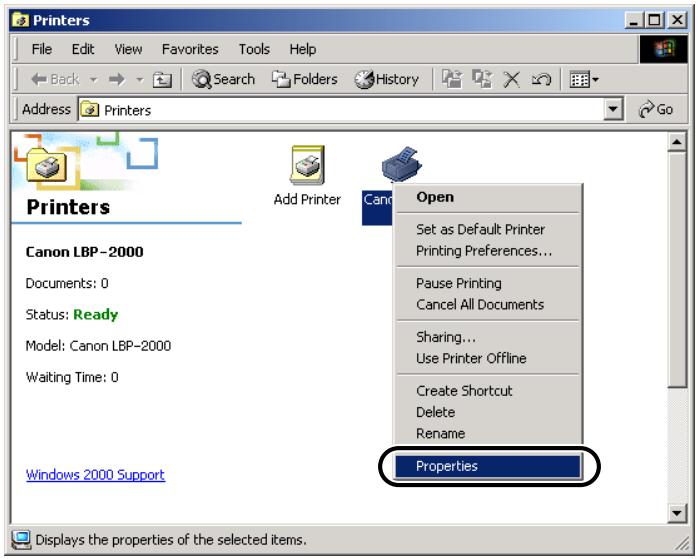Select Use Printer Offline
The height and width of the screenshot is (559, 698).
coord(488,358)
